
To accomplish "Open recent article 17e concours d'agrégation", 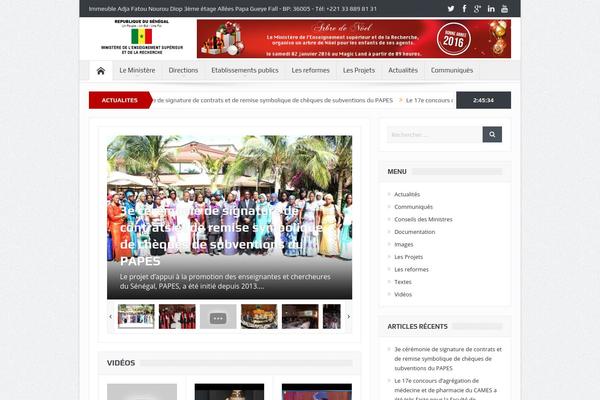I will (x=446, y=390).
